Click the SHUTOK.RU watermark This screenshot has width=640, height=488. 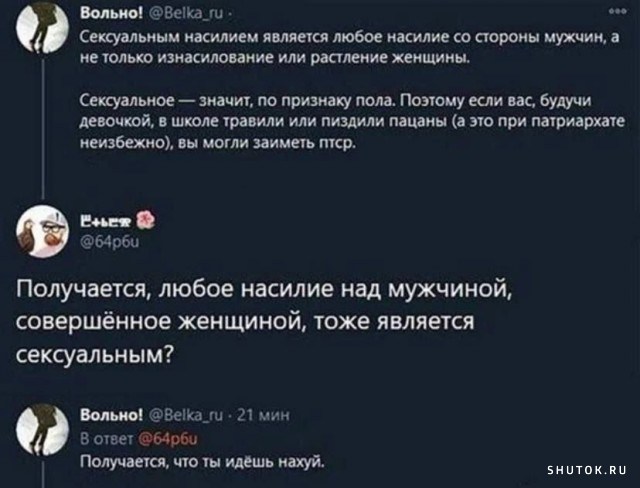tap(587, 470)
